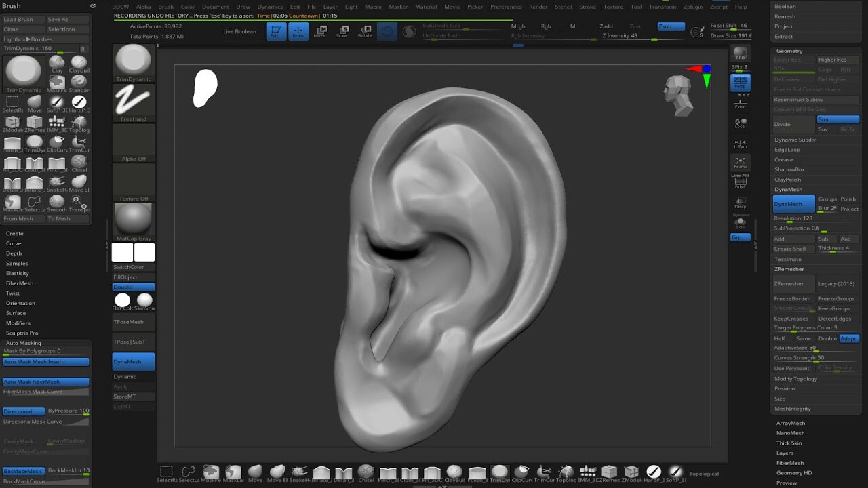Select the TrimDynamic brush

pyautogui.click(x=23, y=71)
